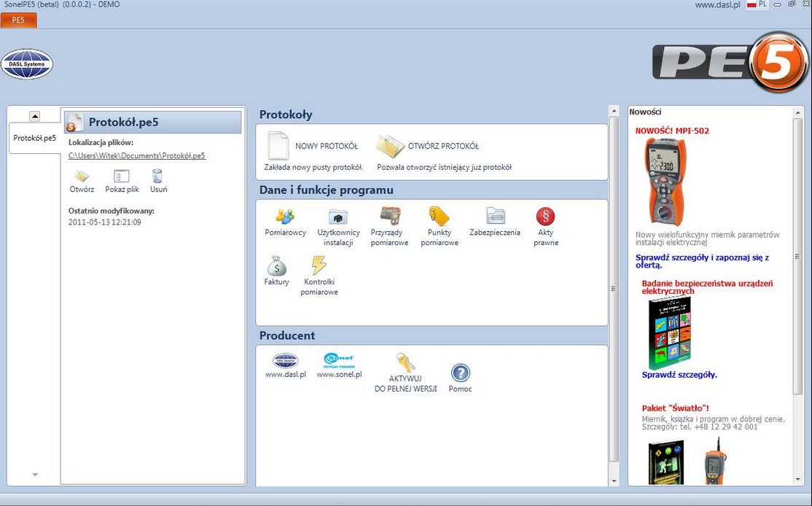Image resolution: width=812 pixels, height=506 pixels.
Task: Click the AKTYWUJ DO PEŁNEJ WERSJI key icon
Action: [x=405, y=362]
